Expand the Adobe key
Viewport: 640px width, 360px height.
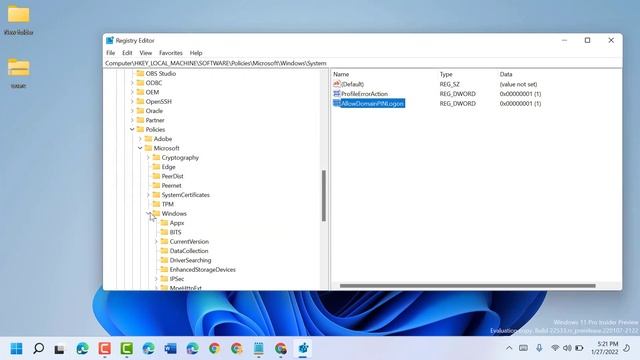pos(140,139)
